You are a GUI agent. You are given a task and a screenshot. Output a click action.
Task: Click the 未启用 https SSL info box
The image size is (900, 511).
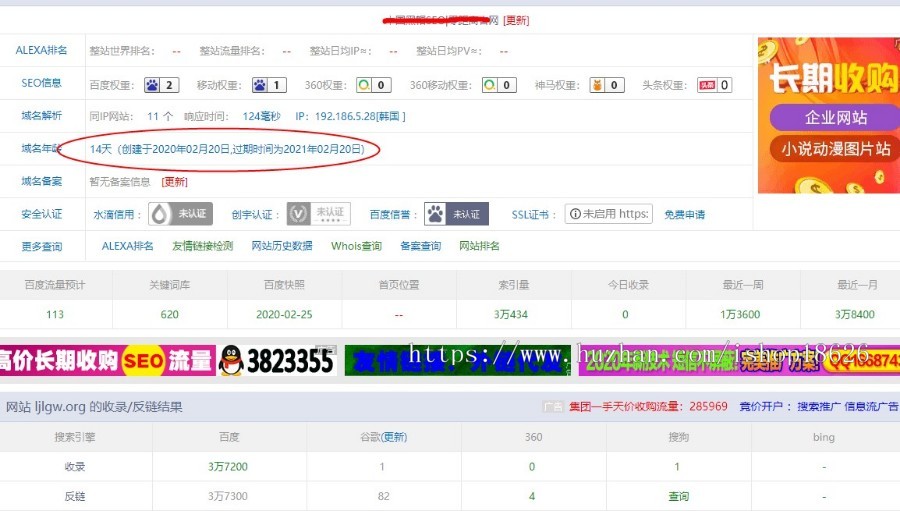pyautogui.click(x=608, y=214)
